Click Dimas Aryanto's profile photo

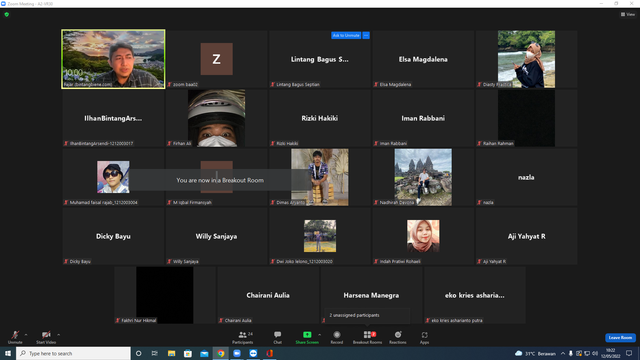coord(320,177)
